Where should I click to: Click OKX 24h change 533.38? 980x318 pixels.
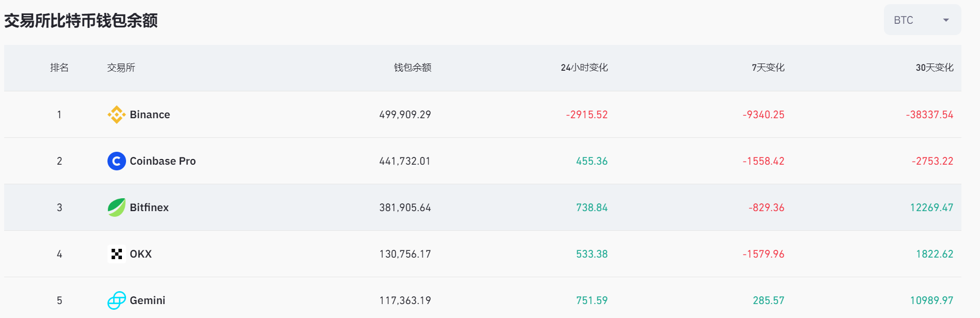592,254
